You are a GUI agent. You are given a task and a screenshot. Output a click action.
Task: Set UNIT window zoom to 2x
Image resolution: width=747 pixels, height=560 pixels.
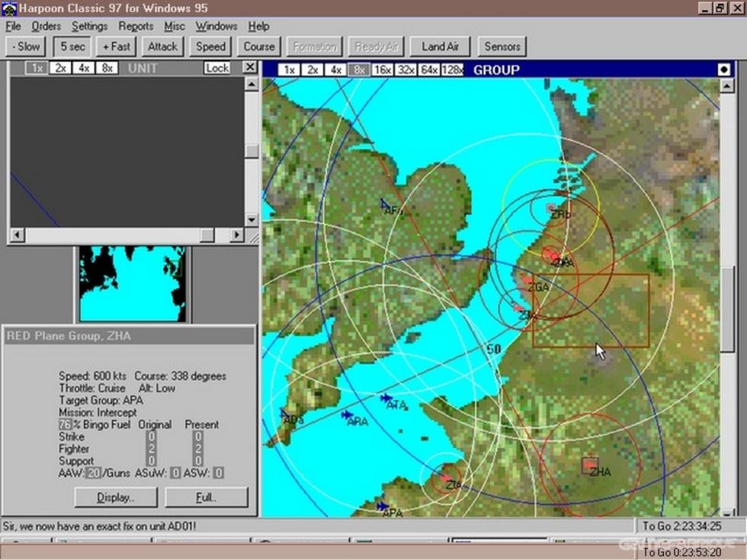[60, 68]
